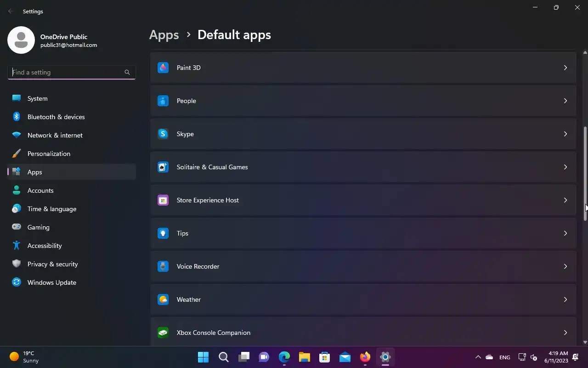Show hidden system tray icons

(478, 357)
